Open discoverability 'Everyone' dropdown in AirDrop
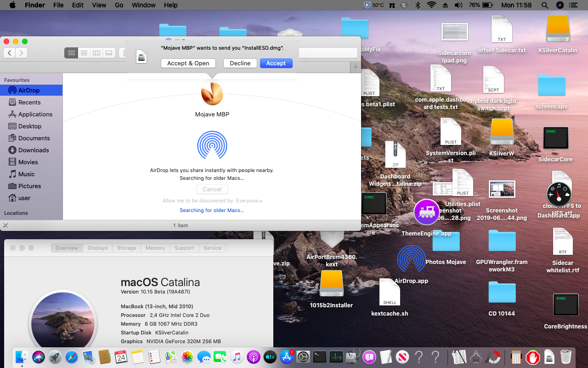 (x=249, y=201)
